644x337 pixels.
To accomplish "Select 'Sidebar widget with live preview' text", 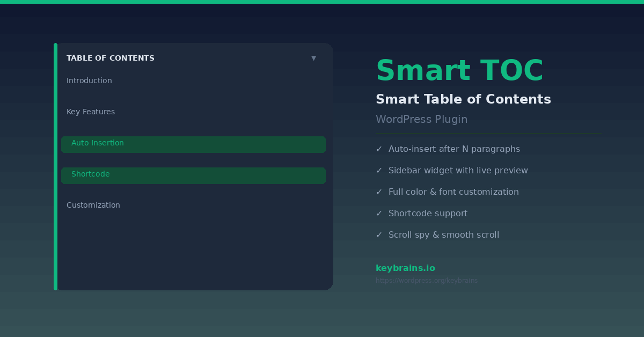I will [458, 171].
